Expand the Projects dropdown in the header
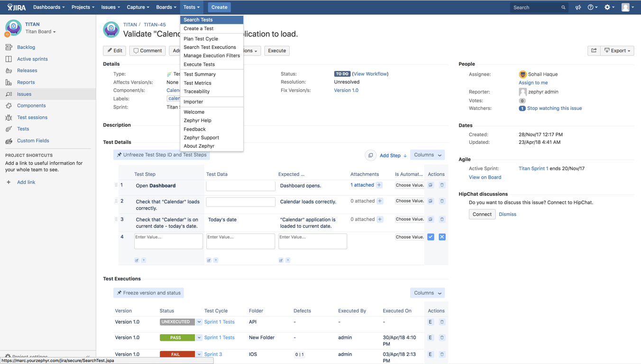 83,7
